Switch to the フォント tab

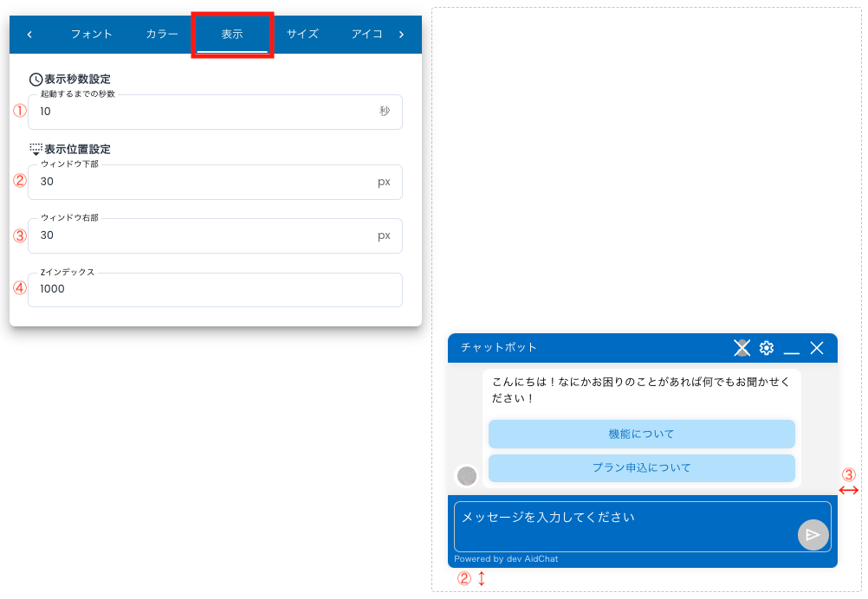[92, 34]
